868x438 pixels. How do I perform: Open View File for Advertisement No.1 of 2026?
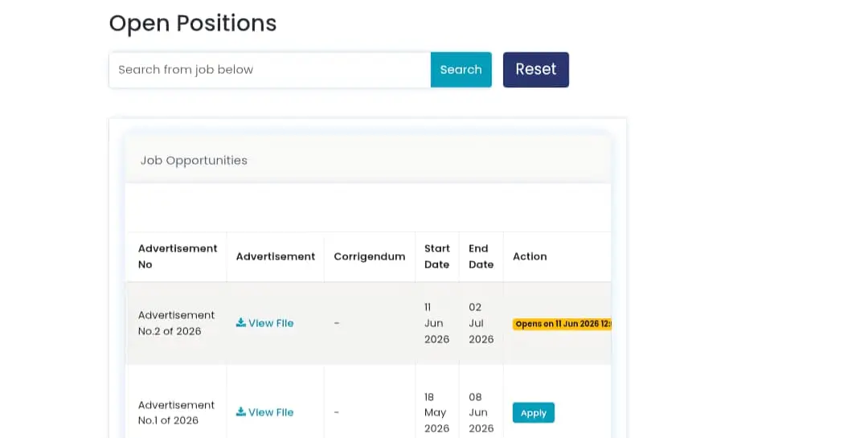[264, 412]
